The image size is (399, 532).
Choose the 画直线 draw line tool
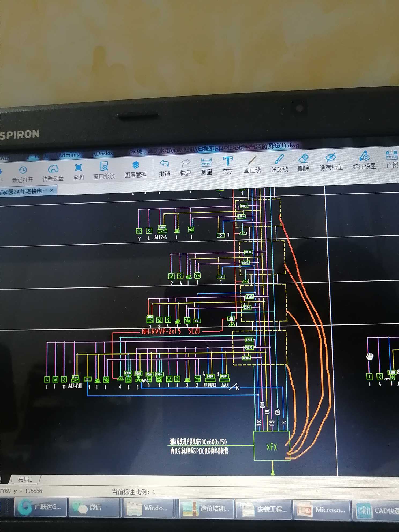(252, 165)
